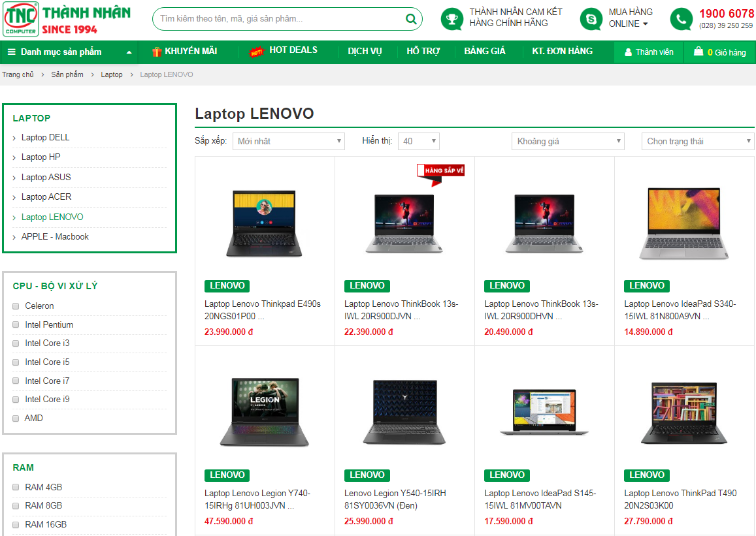Click the trophy genuine-products icon

click(452, 19)
